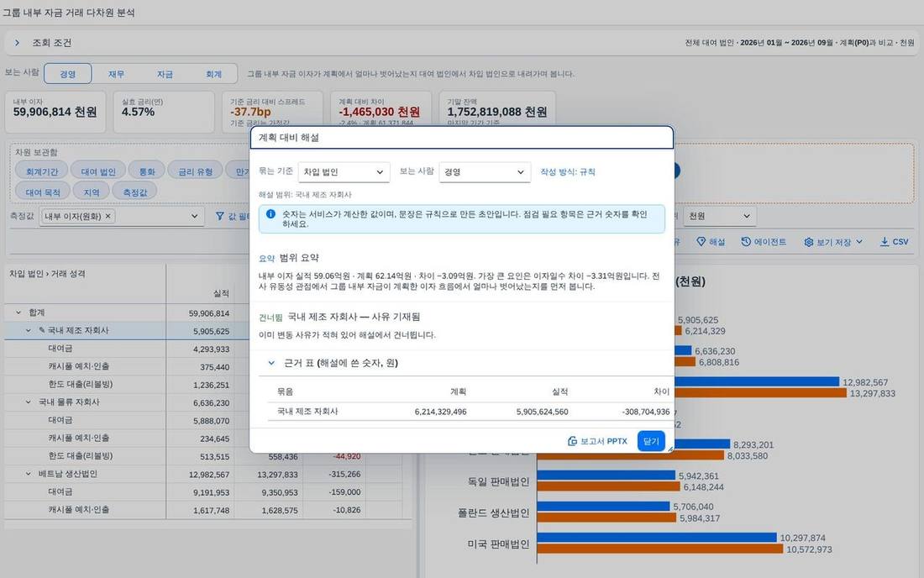Open the 보기 저장 menu
The image size is (924, 578).
833,242
